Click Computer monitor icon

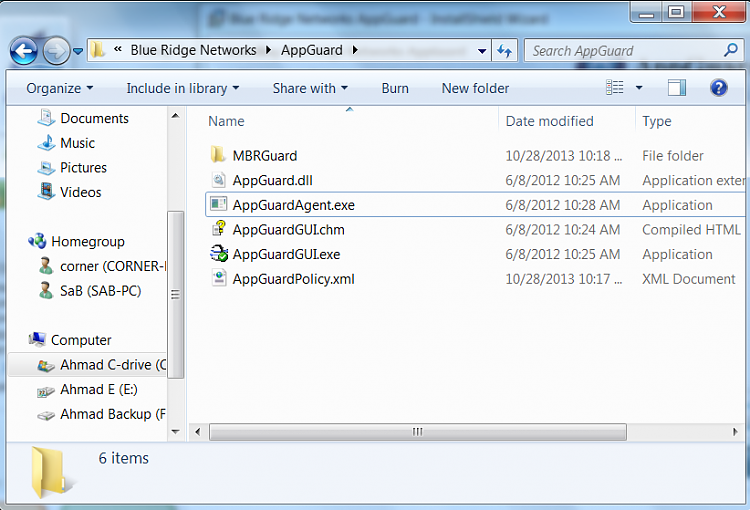[37, 339]
